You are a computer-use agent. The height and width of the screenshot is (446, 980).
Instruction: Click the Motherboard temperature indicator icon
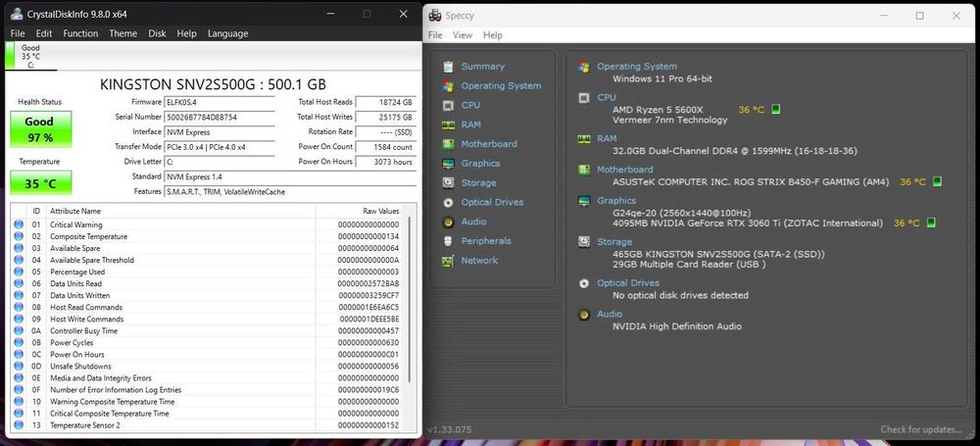937,182
